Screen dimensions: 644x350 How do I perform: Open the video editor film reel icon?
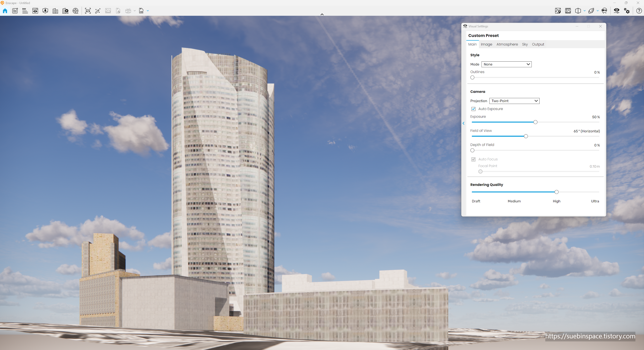(x=76, y=11)
